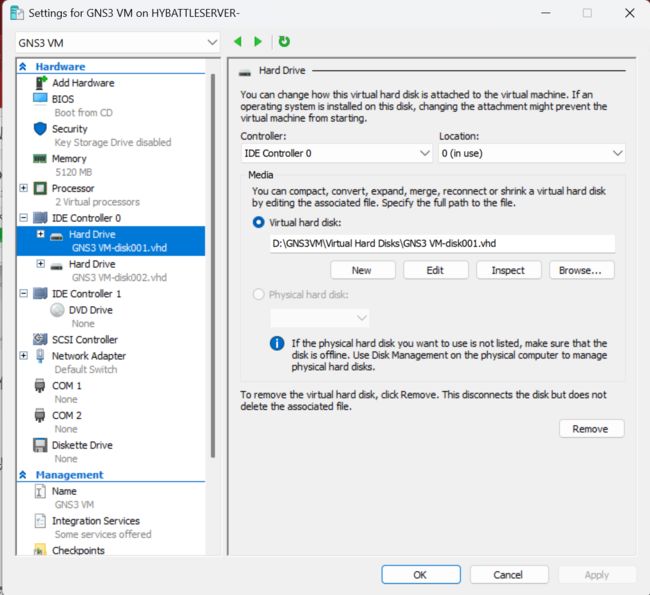
Task: Select Add Hardware in the tree
Action: (x=83, y=83)
